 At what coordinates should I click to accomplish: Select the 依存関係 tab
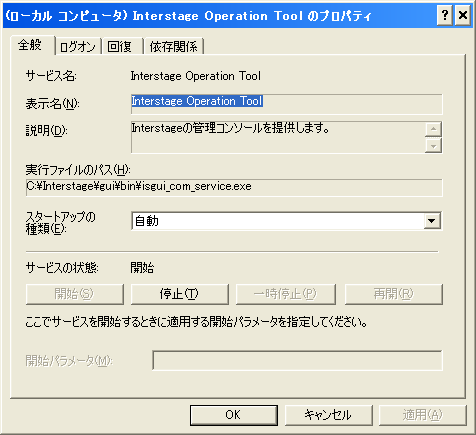174,46
